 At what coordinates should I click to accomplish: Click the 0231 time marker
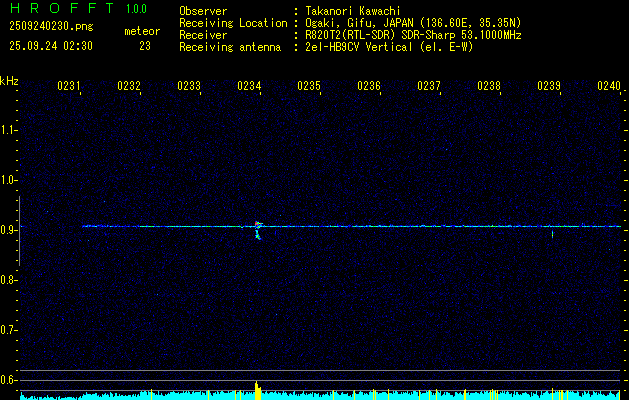click(69, 86)
